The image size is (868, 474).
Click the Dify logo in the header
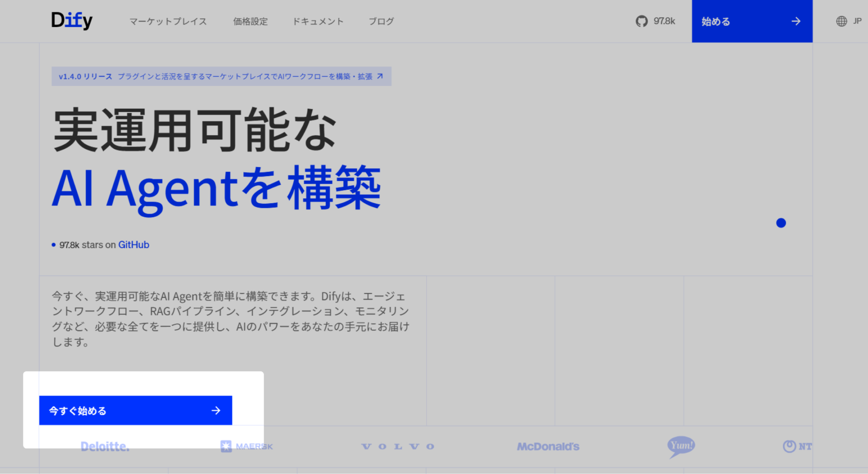71,20
